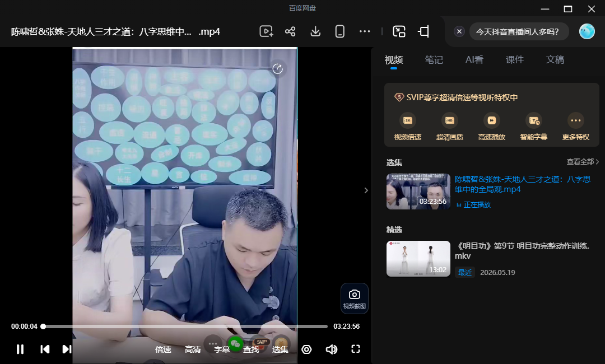Open the three-dots more menu in toolbar

(x=365, y=31)
